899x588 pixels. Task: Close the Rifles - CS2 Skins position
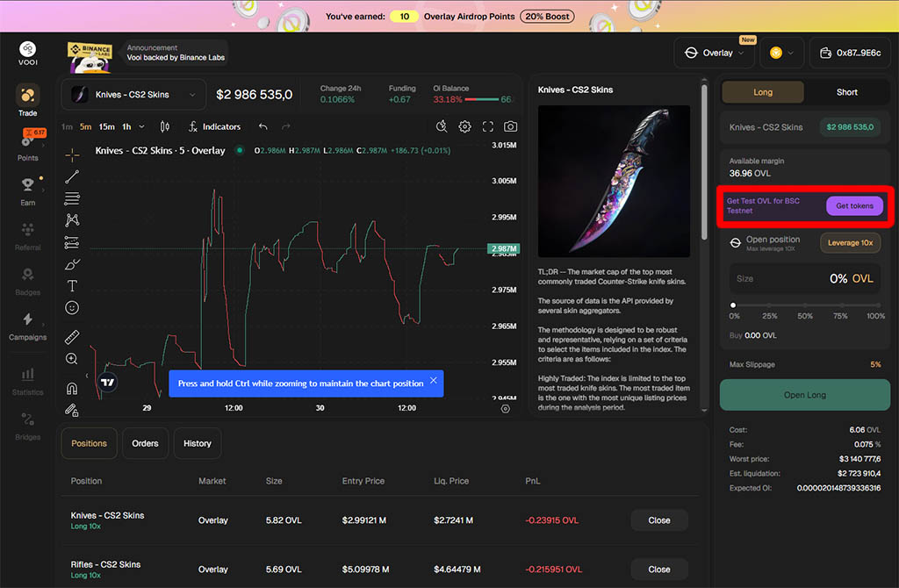(658, 570)
